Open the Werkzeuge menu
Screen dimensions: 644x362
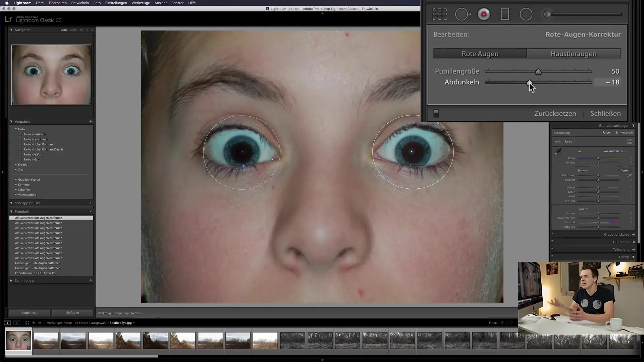point(141,3)
